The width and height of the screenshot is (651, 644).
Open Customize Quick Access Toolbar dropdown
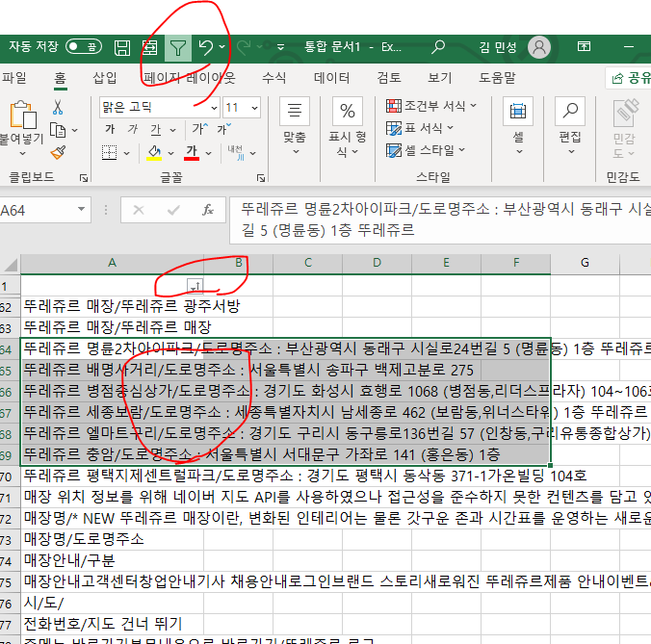click(x=281, y=47)
